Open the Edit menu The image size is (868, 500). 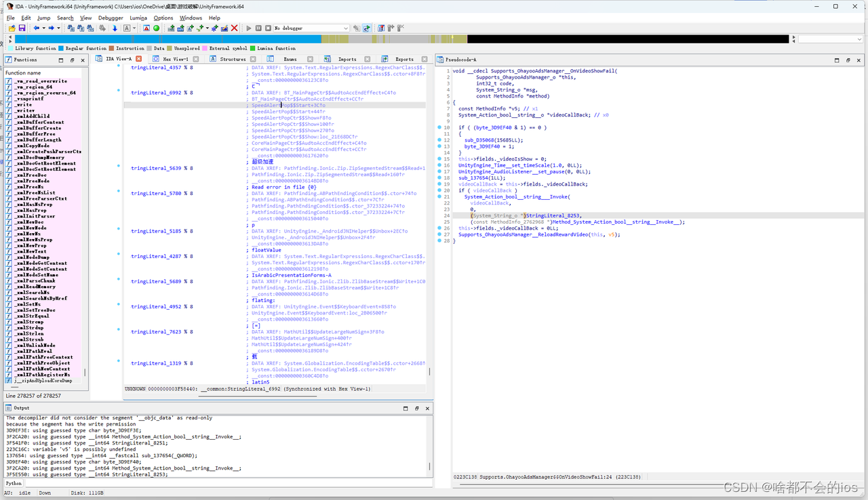pyautogui.click(x=26, y=18)
